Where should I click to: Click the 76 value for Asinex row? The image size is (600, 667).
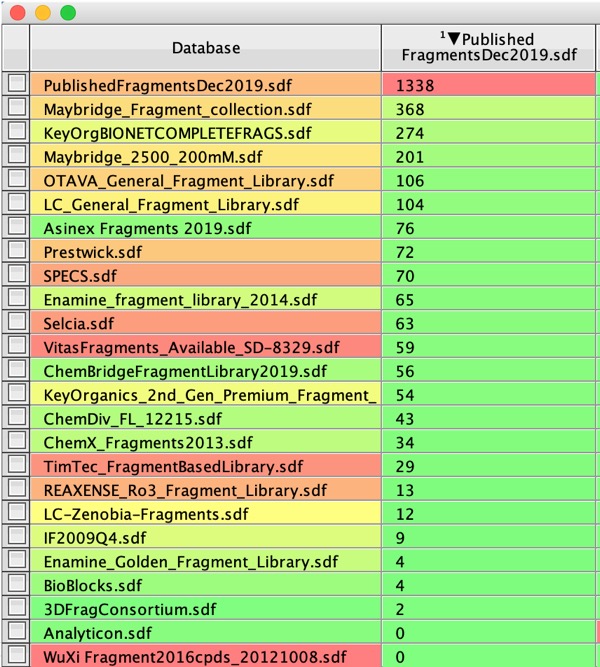point(489,227)
